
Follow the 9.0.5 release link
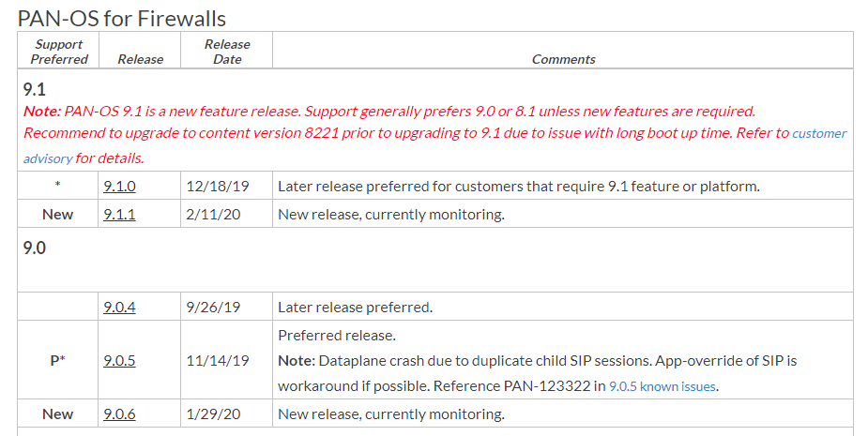click(x=119, y=360)
